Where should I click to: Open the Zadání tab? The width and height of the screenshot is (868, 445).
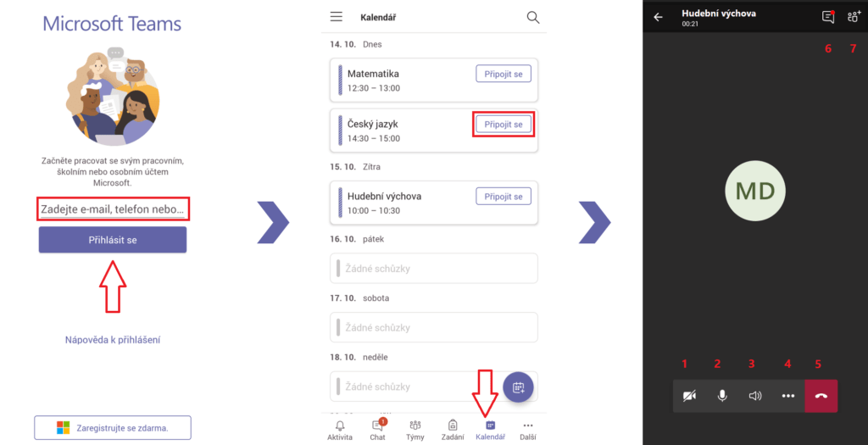[x=453, y=430]
